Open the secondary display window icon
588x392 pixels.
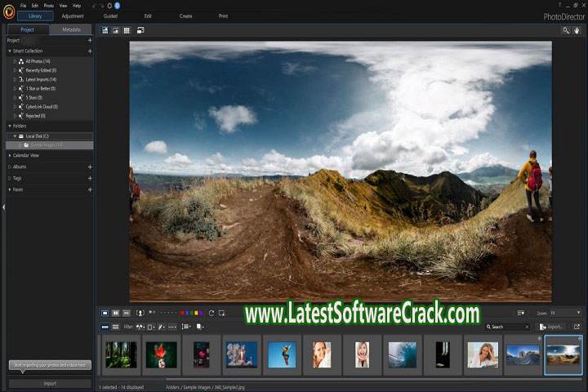coord(140,30)
